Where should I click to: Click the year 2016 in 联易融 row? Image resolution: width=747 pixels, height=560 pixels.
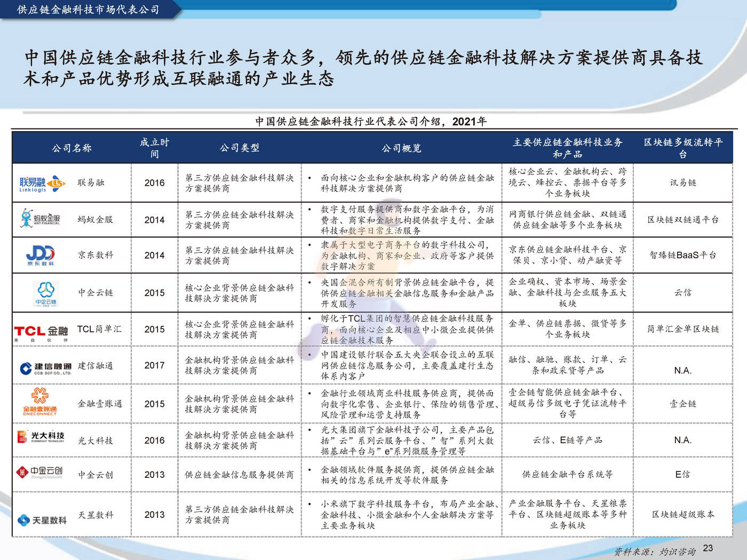[155, 182]
